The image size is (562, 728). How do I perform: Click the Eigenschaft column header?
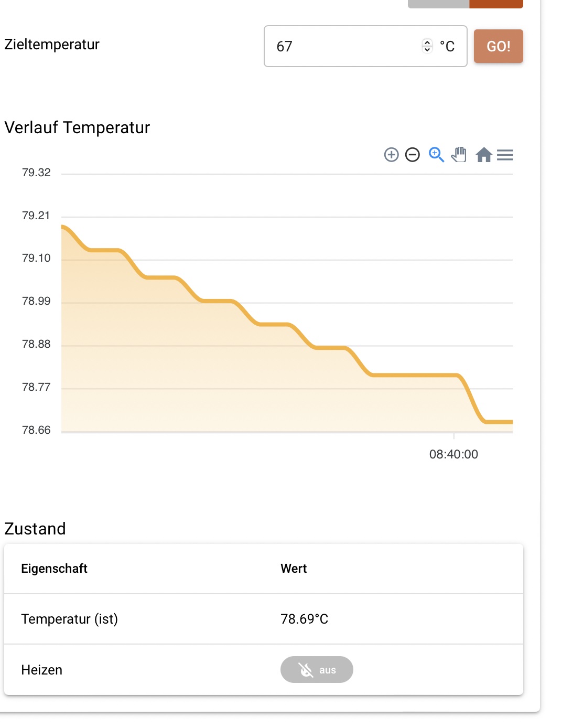coord(54,569)
